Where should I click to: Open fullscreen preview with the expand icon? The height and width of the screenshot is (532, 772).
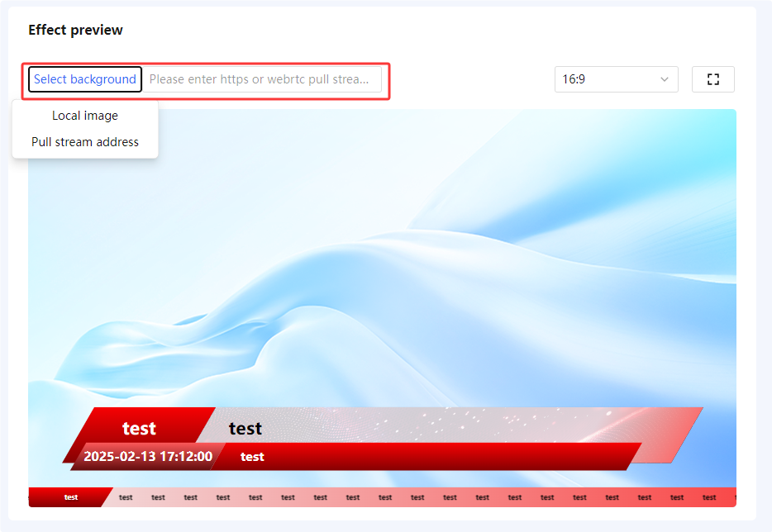coord(712,79)
